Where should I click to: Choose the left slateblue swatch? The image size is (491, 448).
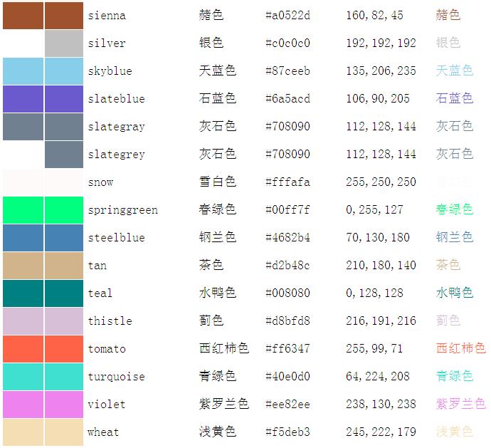[23, 99]
